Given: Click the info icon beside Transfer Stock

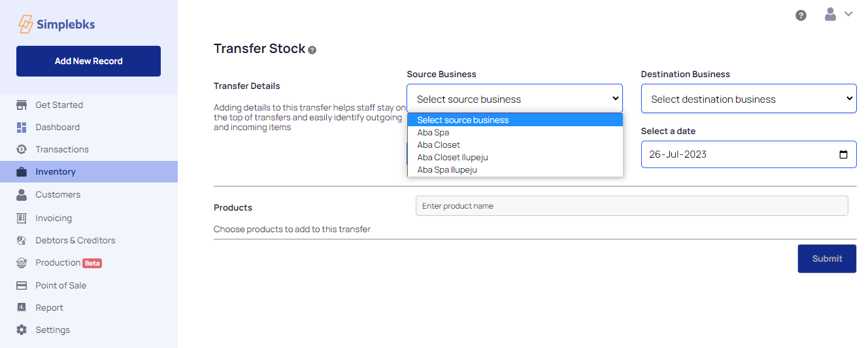Looking at the screenshot, I should coord(312,50).
